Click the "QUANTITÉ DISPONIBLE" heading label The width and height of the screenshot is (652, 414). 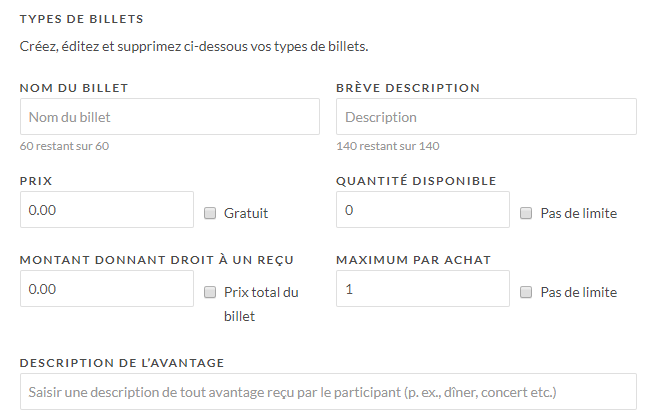[416, 181]
